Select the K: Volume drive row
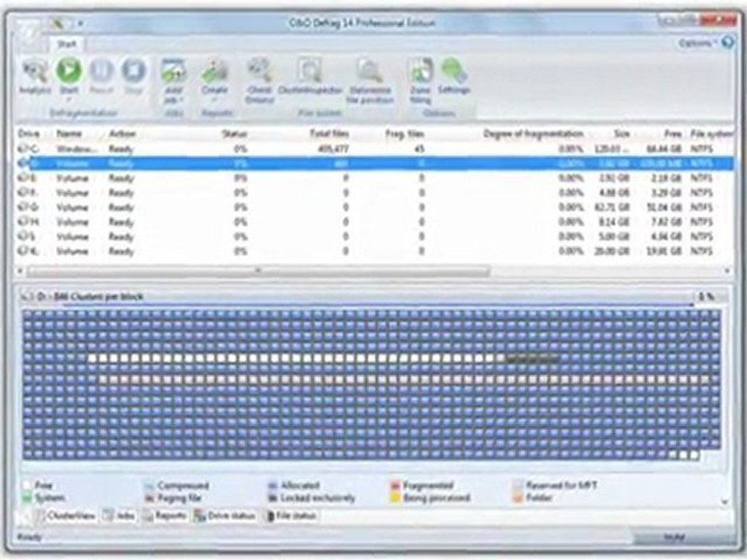This screenshot has height=560, width=747. [x=374, y=251]
